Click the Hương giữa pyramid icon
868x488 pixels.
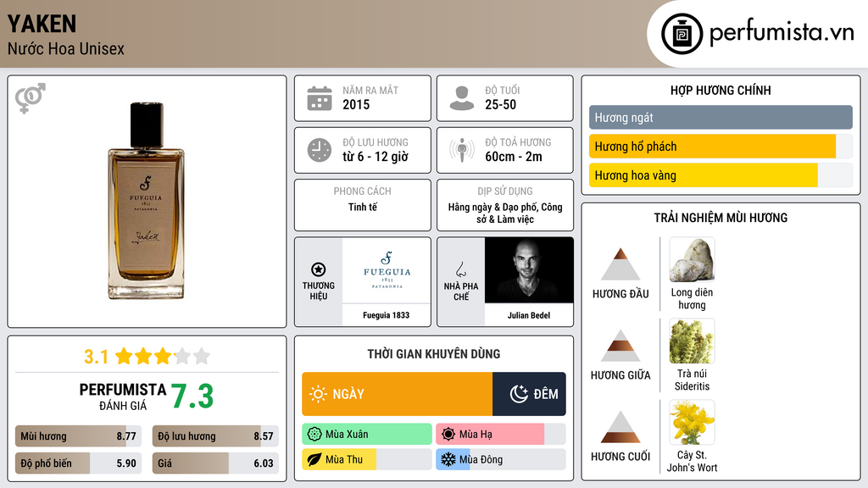point(620,346)
